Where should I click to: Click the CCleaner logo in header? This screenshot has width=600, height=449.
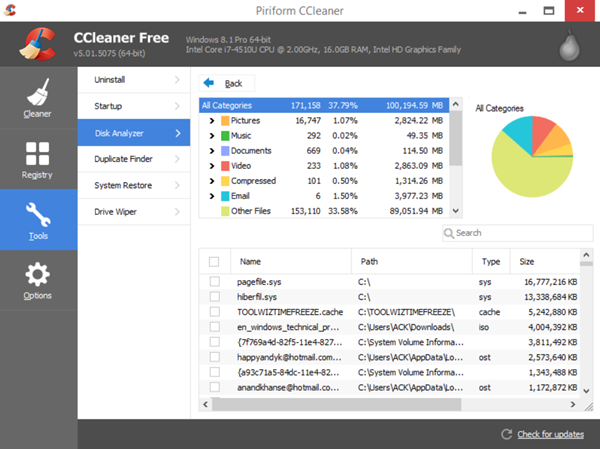pyautogui.click(x=38, y=44)
